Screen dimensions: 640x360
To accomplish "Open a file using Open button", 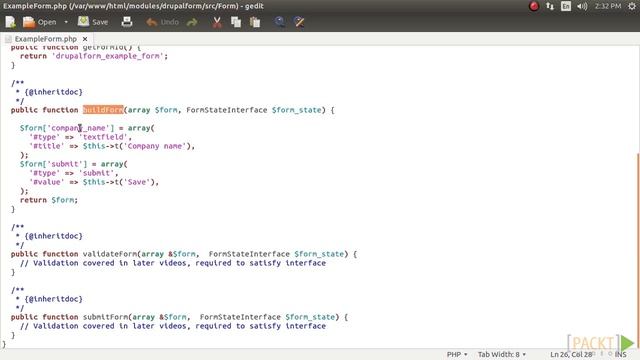I will point(39,22).
